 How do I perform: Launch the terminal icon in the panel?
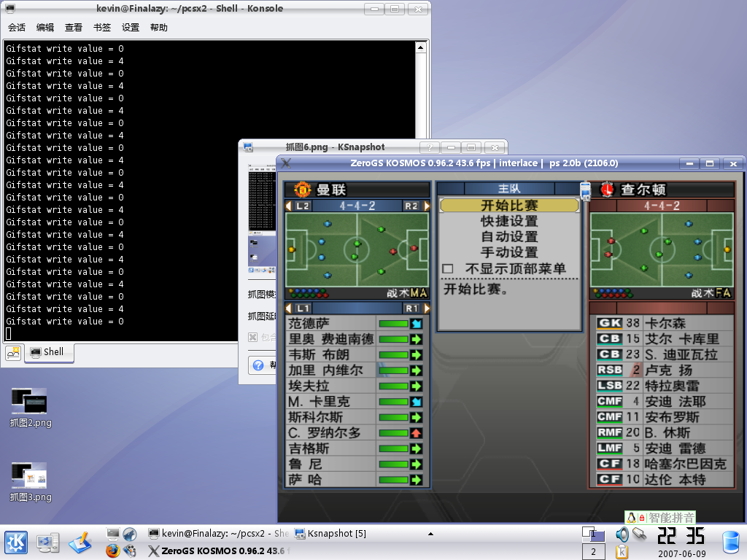tap(113, 534)
